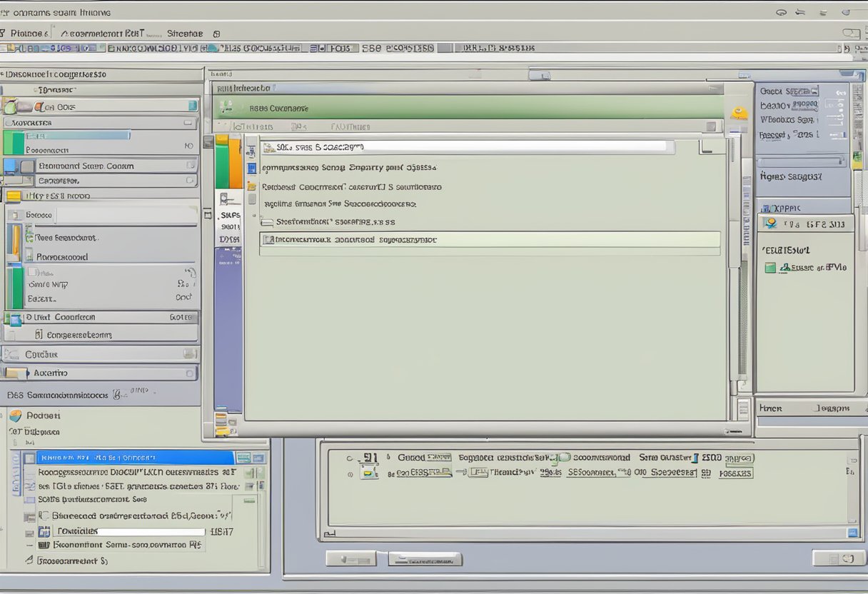Viewport: 868px width, 594px height.
Task: Switch to the 'Hncn' tab in right panel
Action: pos(771,408)
